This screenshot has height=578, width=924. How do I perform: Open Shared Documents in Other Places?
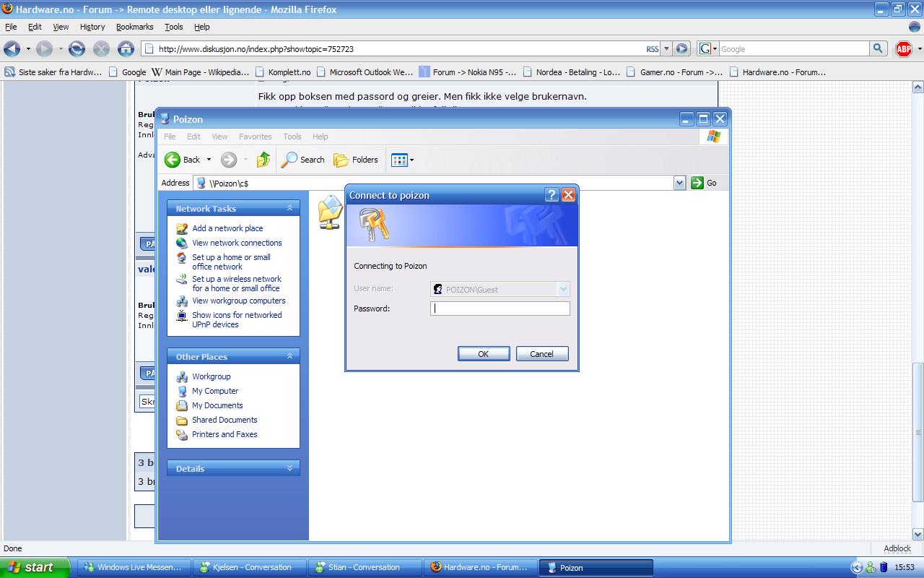pyautogui.click(x=225, y=420)
